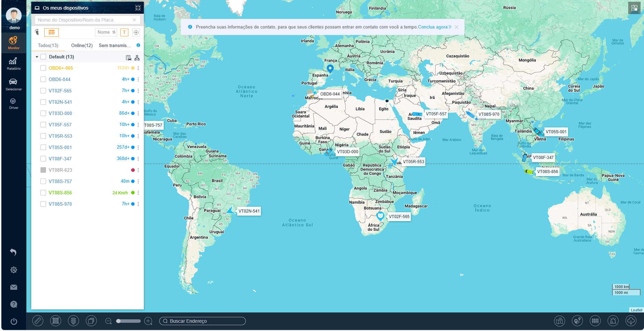Click the traffic light icon
The height and width of the screenshot is (331, 644).
[x=73, y=321]
